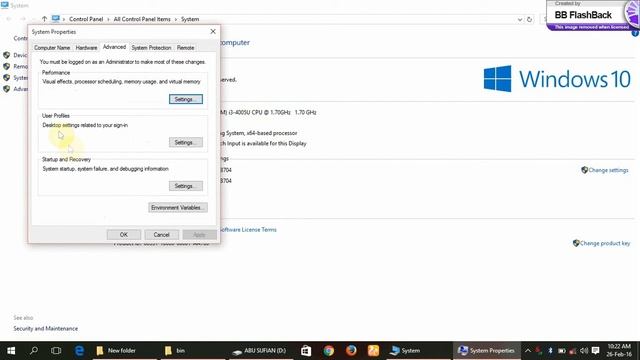Open Security and Maintenance link
Viewport: 640px width, 360px height.
coord(45,329)
